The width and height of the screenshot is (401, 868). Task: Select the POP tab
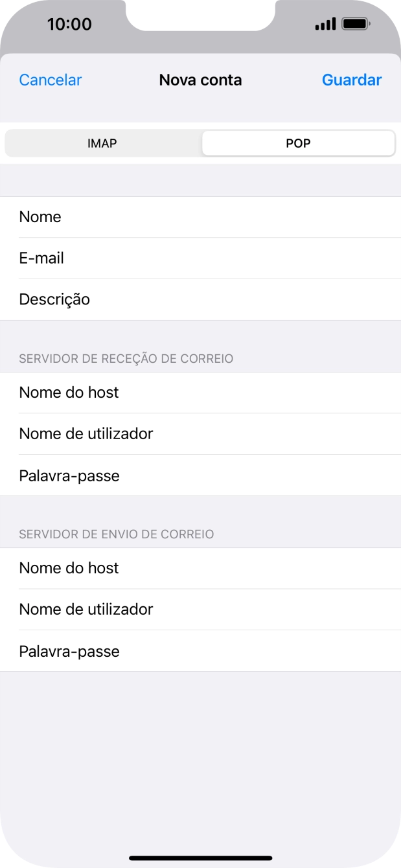pos(298,143)
